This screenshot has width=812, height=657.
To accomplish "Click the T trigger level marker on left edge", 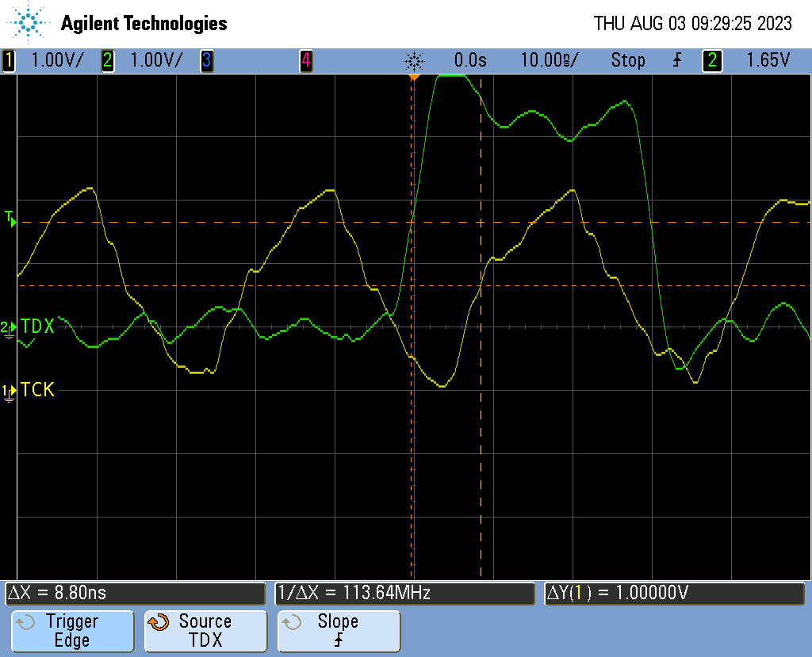I will click(x=10, y=217).
